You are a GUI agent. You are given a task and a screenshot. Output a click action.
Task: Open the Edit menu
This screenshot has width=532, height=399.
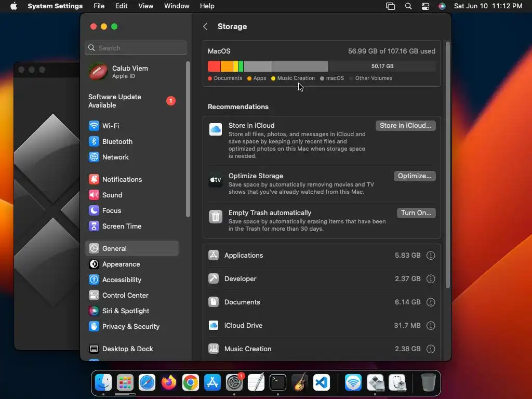(x=121, y=6)
